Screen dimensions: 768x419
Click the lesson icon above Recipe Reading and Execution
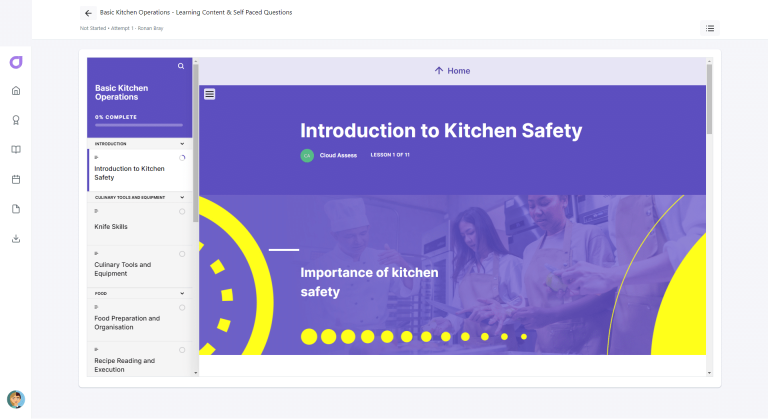pyautogui.click(x=96, y=349)
